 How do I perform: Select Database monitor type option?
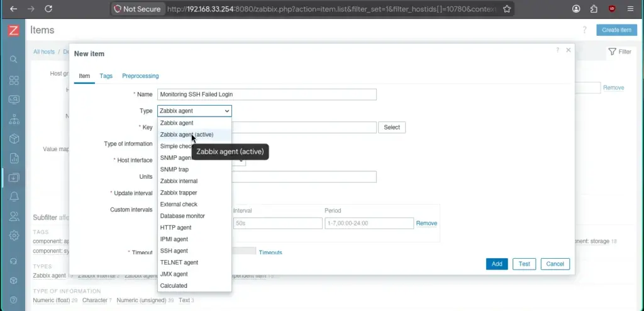194,215
